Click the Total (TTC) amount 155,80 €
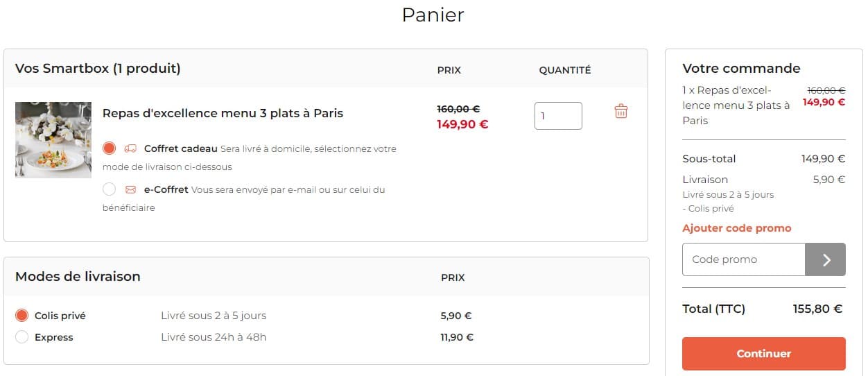This screenshot has width=868, height=376. (817, 309)
